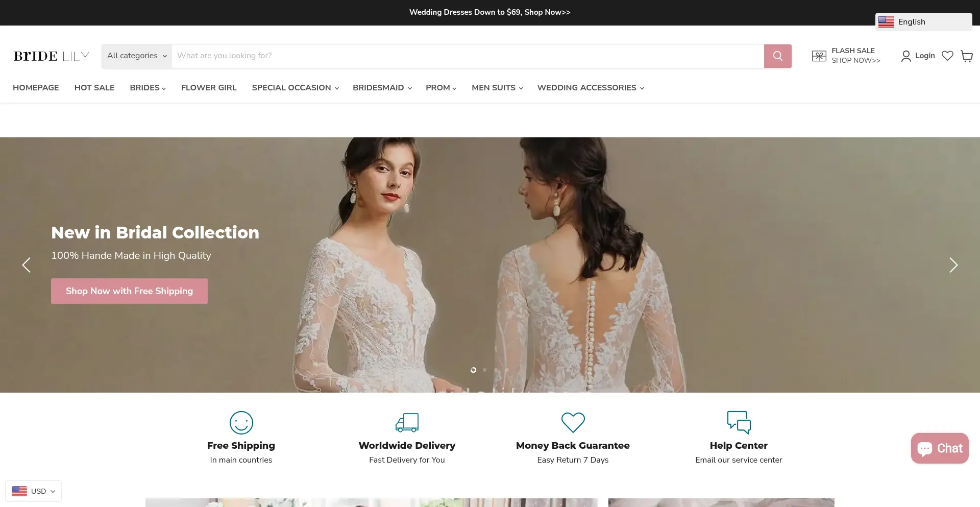Open the USD currency selector
Viewport: 980px width, 507px height.
click(x=34, y=491)
